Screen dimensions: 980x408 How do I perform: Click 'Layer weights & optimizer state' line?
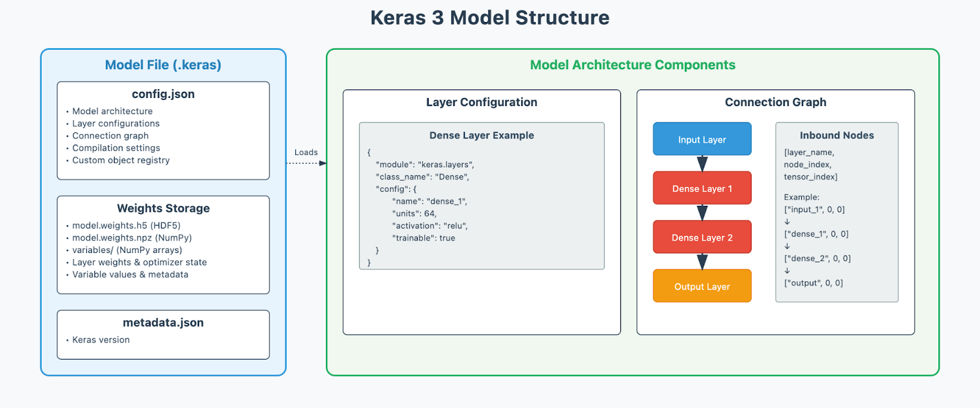coord(140,262)
